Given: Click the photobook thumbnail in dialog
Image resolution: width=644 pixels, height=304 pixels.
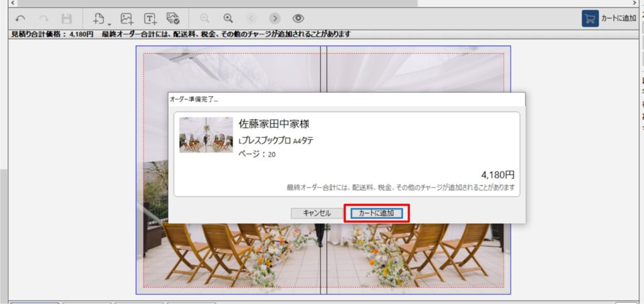Looking at the screenshot, I should pos(206,135).
